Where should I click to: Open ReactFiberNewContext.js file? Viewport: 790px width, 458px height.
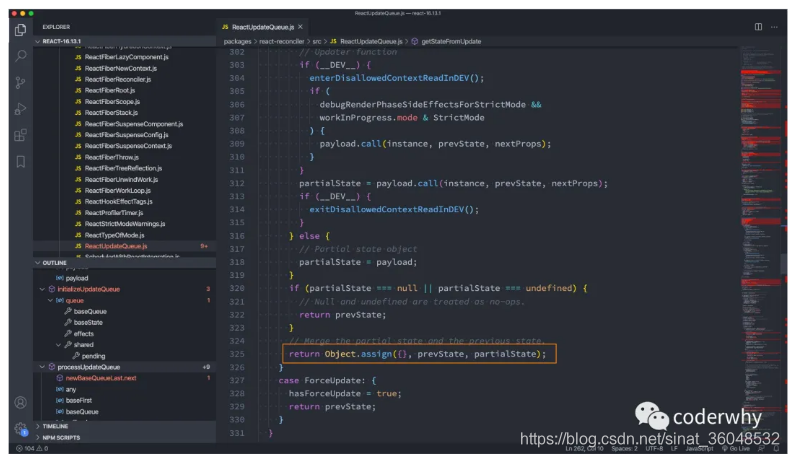(x=120, y=68)
